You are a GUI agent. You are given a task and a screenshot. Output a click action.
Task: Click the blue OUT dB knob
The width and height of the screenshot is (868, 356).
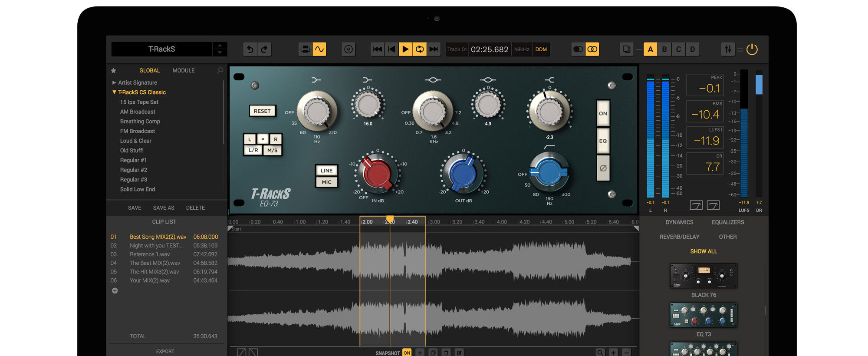tap(463, 173)
